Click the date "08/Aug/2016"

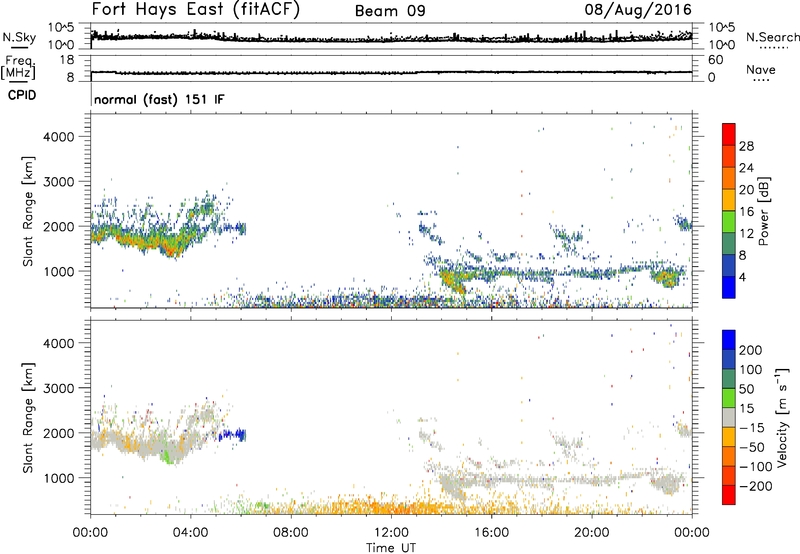[x=638, y=10]
